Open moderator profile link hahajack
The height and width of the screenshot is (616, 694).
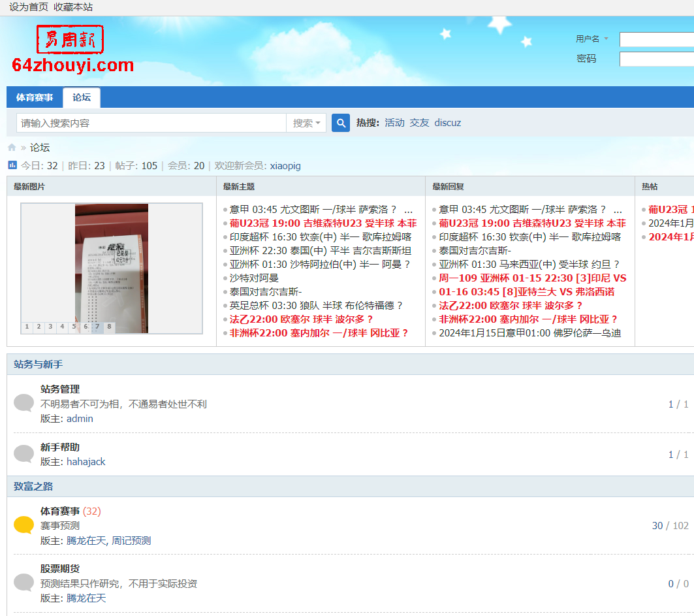tap(86, 462)
